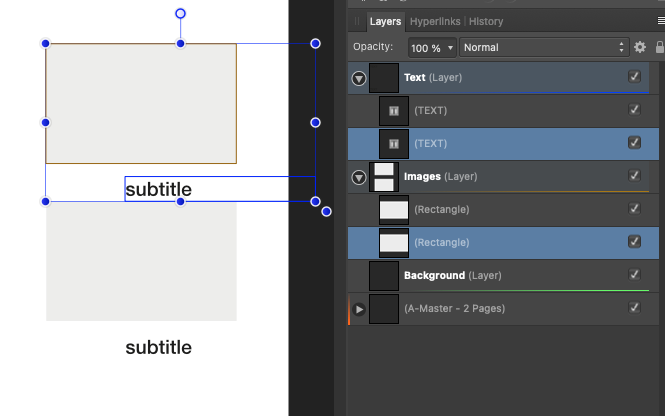Click the outer handle beside the selection's lower corner
Screen dimensions: 665x416
(x=326, y=212)
